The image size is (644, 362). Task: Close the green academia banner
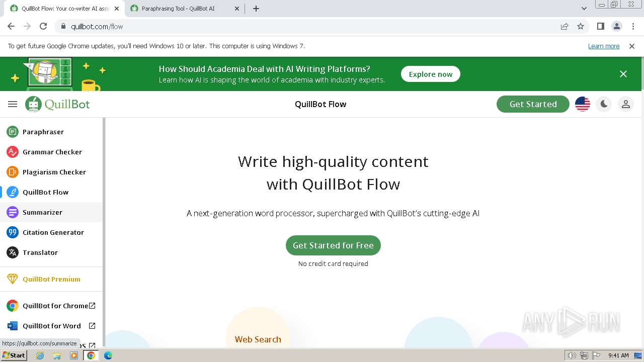click(x=623, y=74)
